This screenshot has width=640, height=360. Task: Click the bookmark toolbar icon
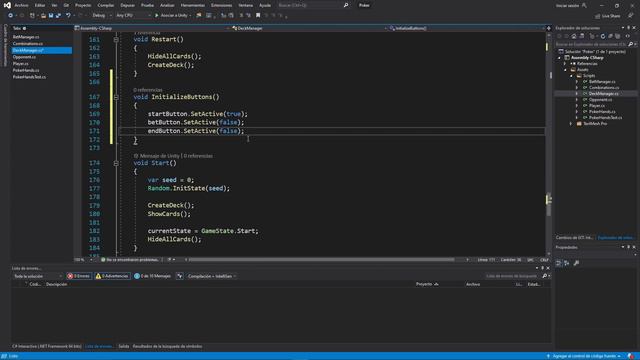coord(258,16)
